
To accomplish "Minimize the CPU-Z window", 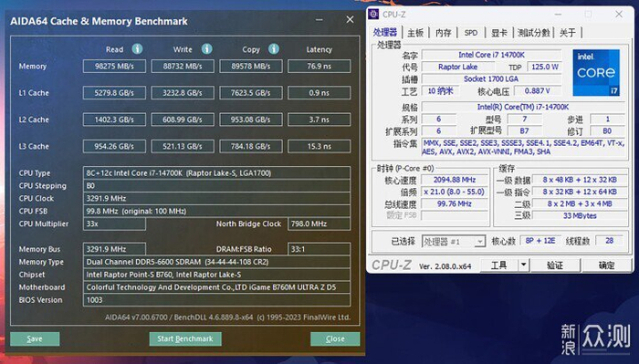I will point(558,15).
